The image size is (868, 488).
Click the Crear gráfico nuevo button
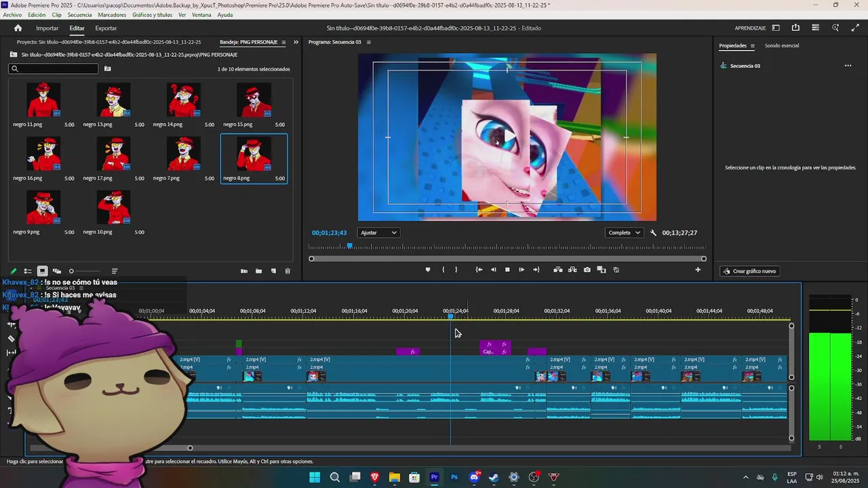[x=749, y=271]
